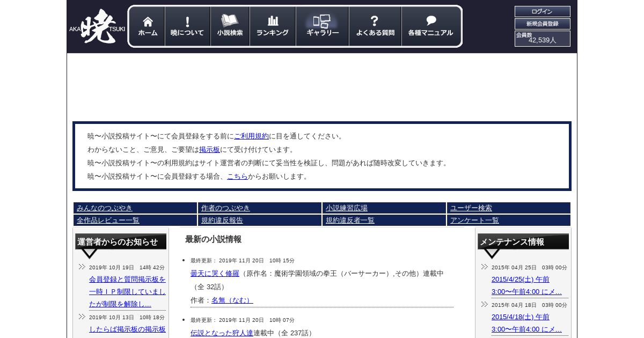Click the メンテナンス情報 header
The image size is (644, 338).
coord(523,242)
